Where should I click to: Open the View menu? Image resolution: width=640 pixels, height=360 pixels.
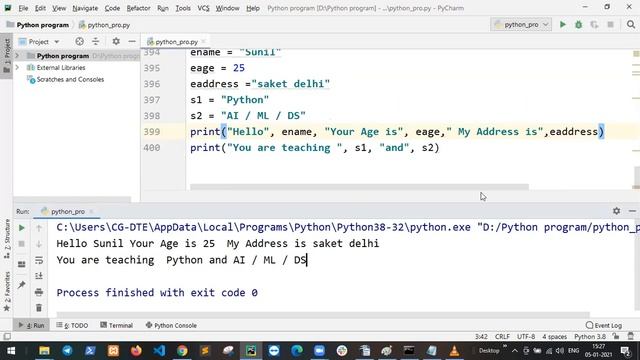(59, 8)
